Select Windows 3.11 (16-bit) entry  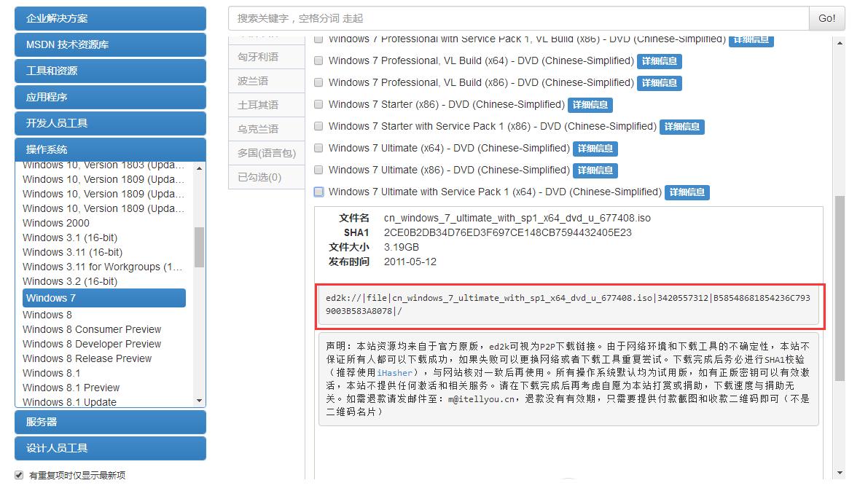coord(73,252)
